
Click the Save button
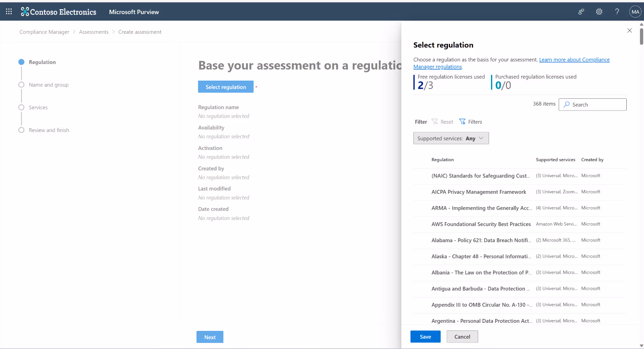tap(425, 337)
